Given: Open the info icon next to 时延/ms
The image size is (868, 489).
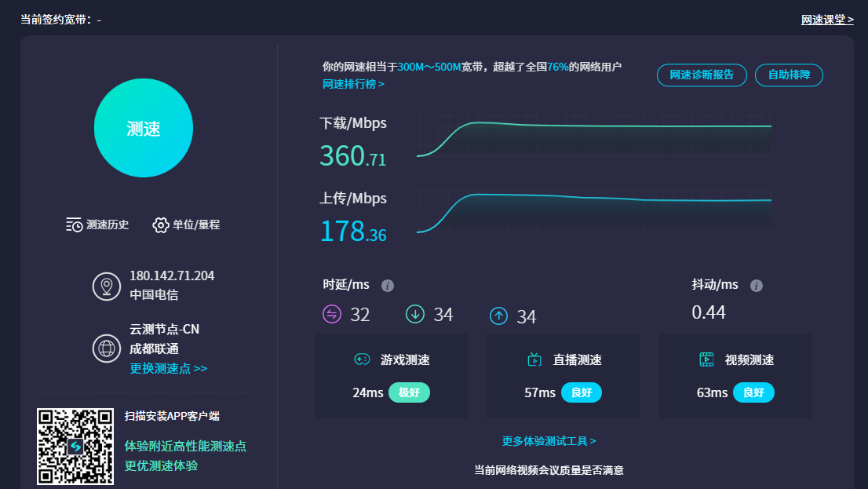Looking at the screenshot, I should pos(387,285).
